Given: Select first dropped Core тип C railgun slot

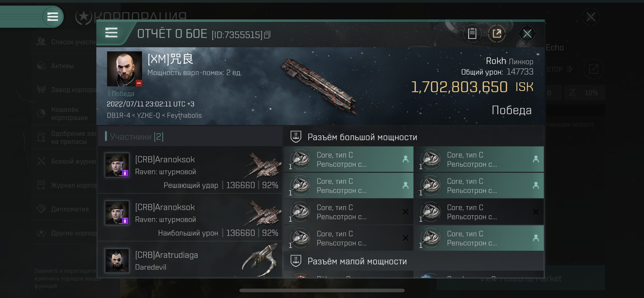Looking at the screenshot, I should 349,160.
